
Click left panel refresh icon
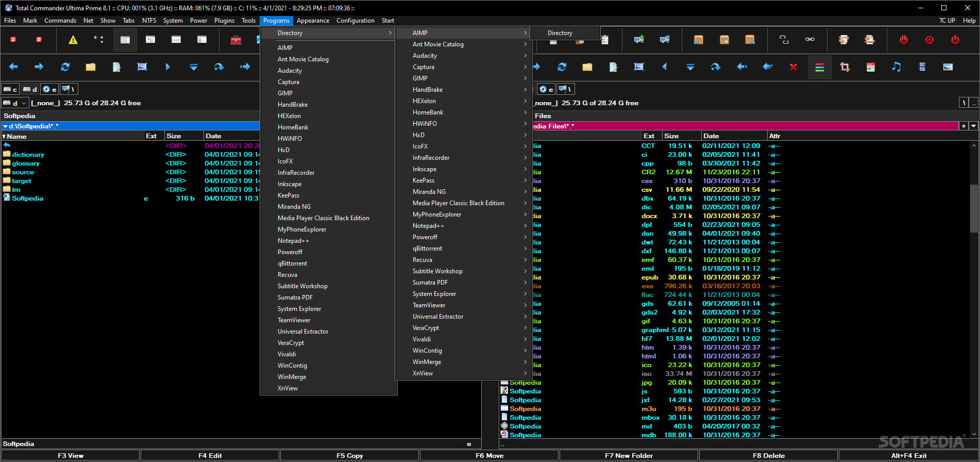tap(65, 67)
